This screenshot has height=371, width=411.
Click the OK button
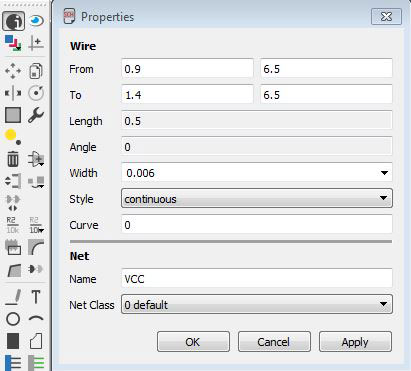(x=193, y=342)
